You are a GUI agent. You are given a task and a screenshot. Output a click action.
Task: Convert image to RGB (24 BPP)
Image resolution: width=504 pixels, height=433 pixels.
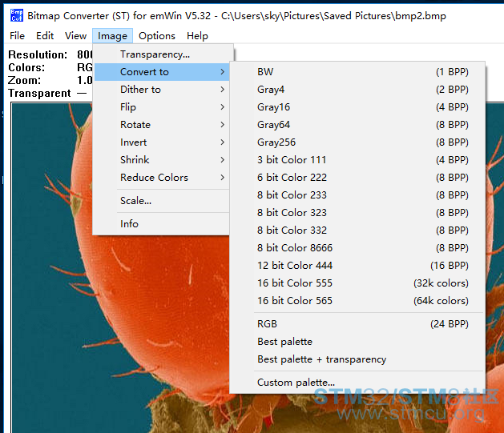(x=357, y=324)
